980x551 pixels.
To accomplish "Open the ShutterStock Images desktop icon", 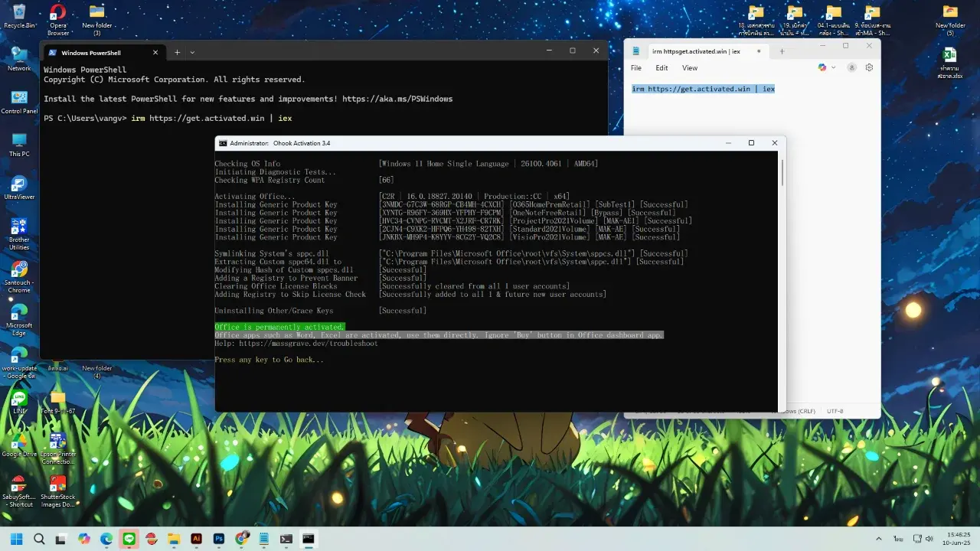I will pyautogui.click(x=58, y=491).
